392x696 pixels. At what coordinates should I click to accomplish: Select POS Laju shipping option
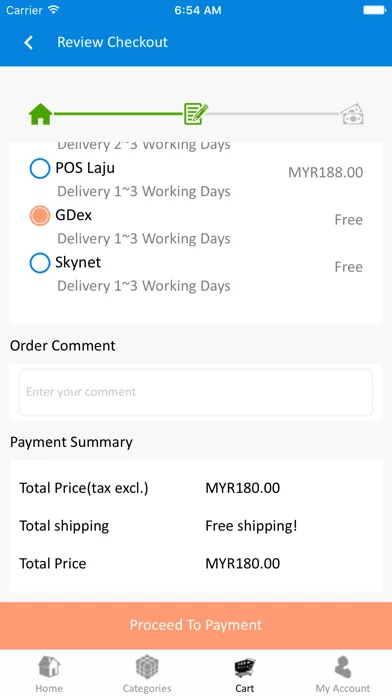[x=40, y=169]
